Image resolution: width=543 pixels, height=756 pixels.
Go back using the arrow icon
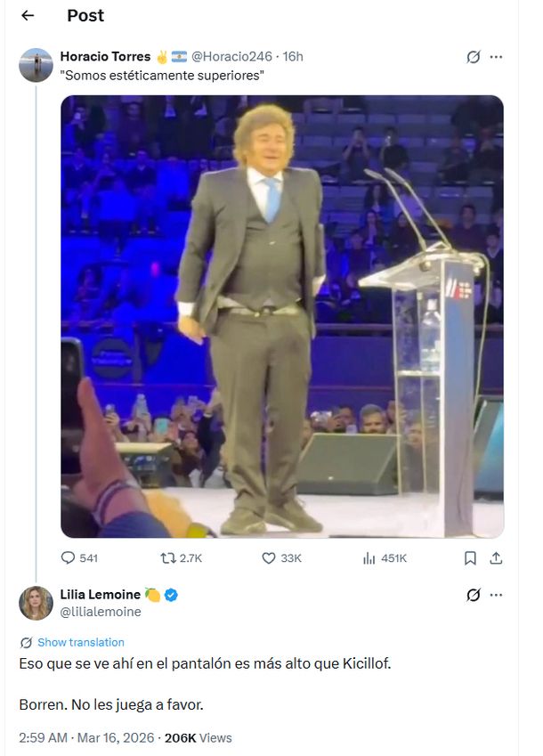[28, 15]
